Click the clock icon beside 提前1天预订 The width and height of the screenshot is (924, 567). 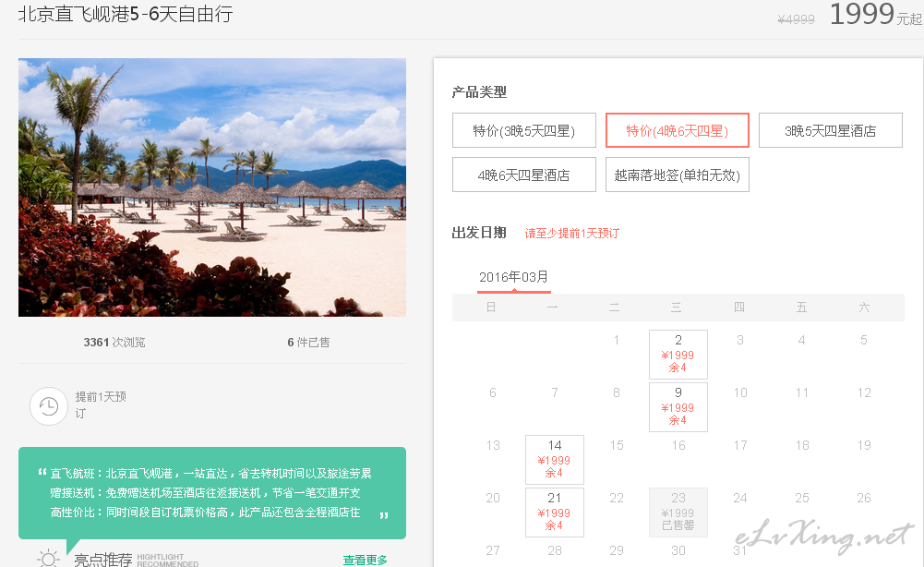click(49, 406)
